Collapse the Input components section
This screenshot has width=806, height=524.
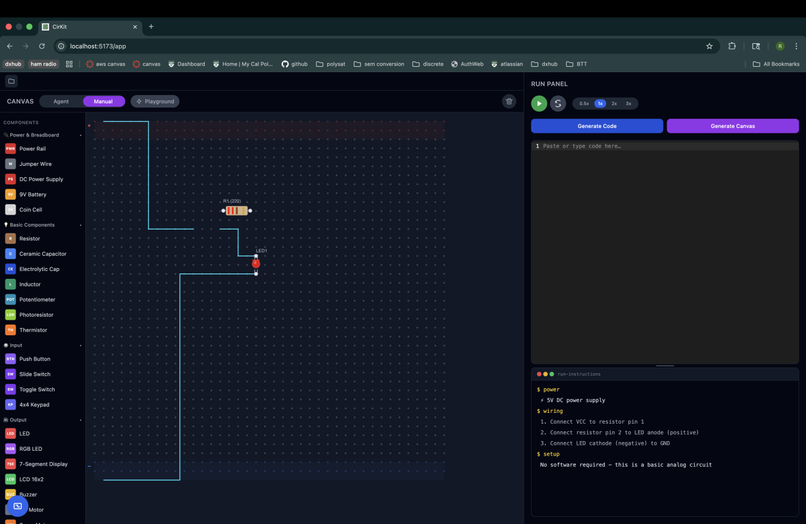click(x=42, y=346)
